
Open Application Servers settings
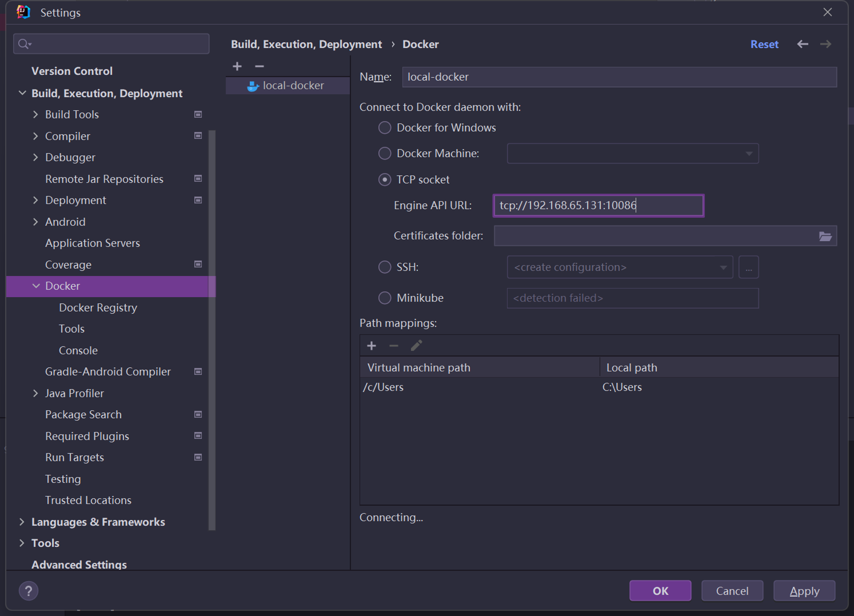pyautogui.click(x=93, y=243)
